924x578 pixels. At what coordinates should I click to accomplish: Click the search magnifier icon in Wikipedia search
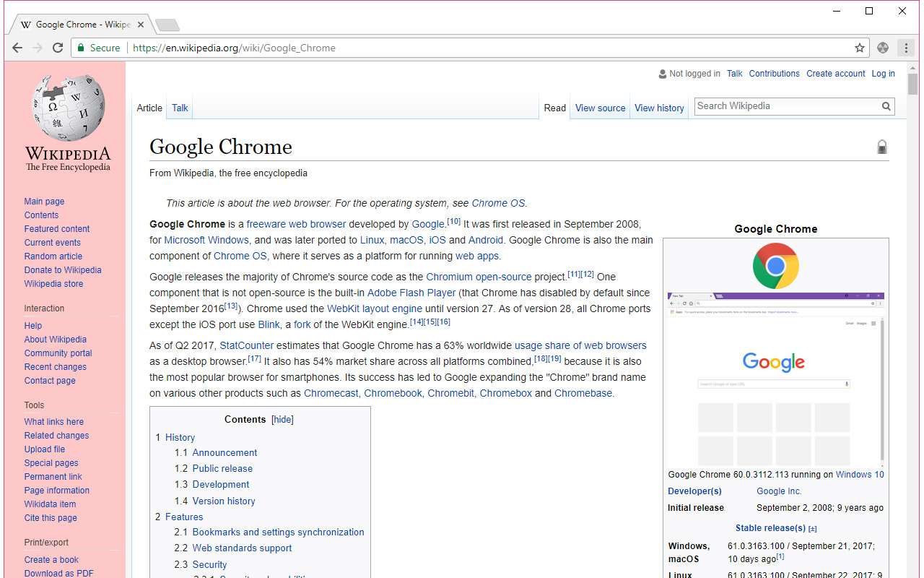(886, 106)
